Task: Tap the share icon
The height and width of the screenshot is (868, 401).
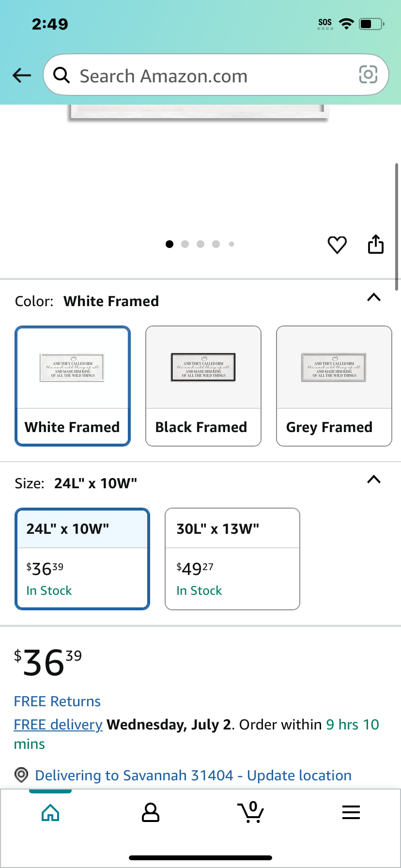Action: pos(376,244)
